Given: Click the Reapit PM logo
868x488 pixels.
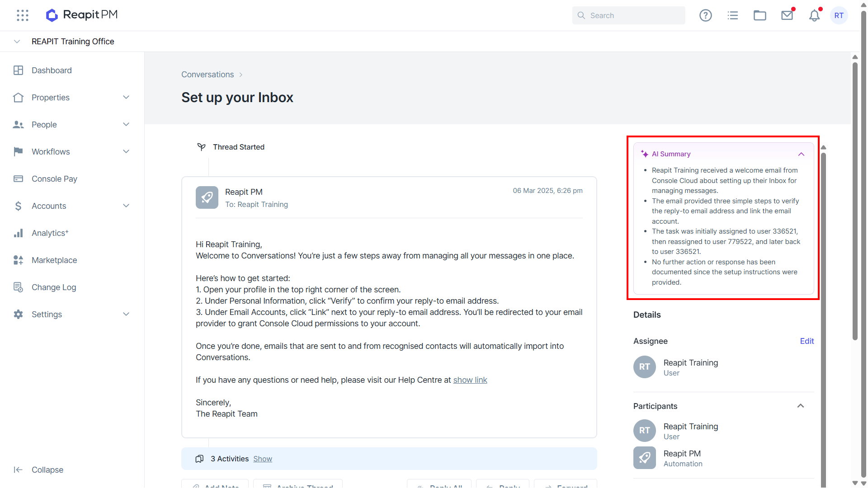Looking at the screenshot, I should coord(82,15).
